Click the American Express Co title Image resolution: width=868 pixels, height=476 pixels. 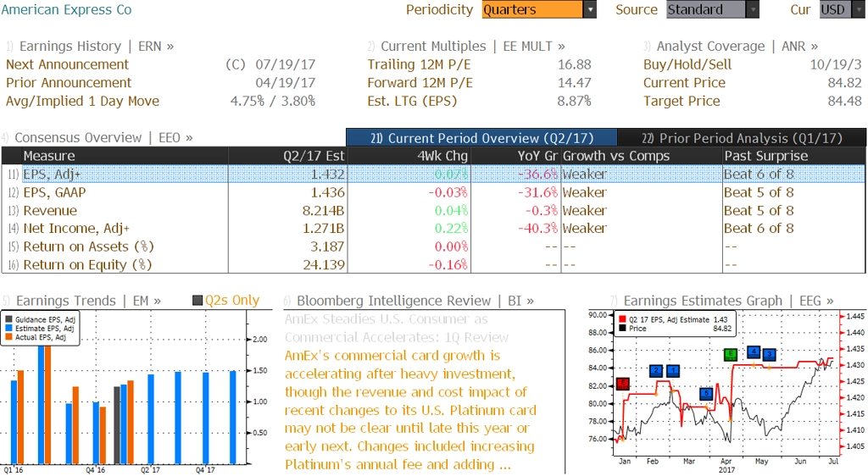(66, 9)
